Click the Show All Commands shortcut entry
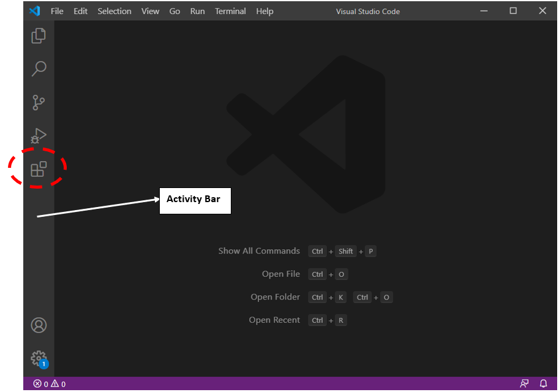The image size is (559, 392). coord(259,251)
